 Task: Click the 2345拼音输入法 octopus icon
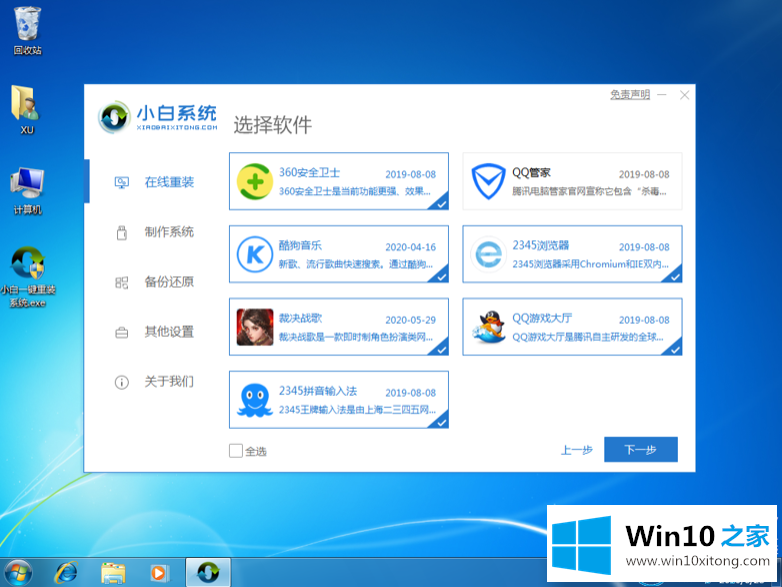[x=255, y=399]
